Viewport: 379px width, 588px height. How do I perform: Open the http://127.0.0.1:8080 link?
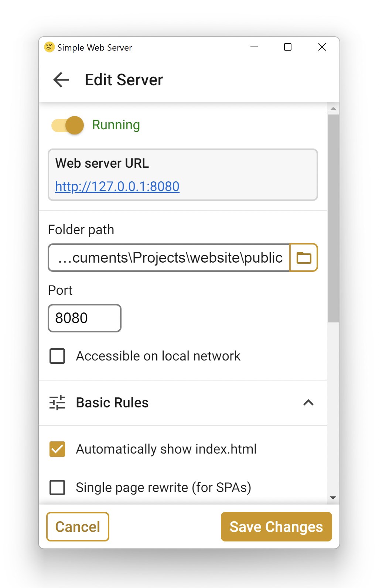pyautogui.click(x=117, y=187)
